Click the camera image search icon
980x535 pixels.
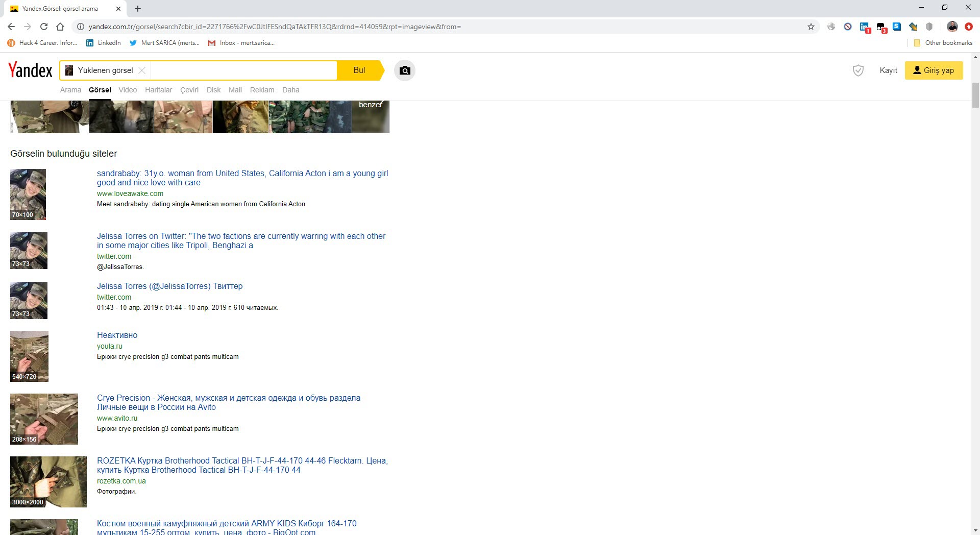tap(405, 70)
